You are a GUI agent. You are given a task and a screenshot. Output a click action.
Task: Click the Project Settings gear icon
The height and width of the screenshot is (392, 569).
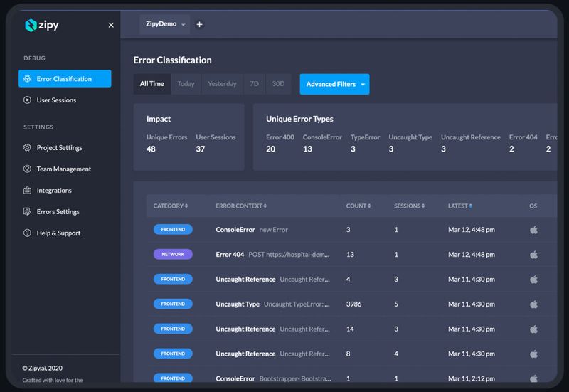pos(27,148)
